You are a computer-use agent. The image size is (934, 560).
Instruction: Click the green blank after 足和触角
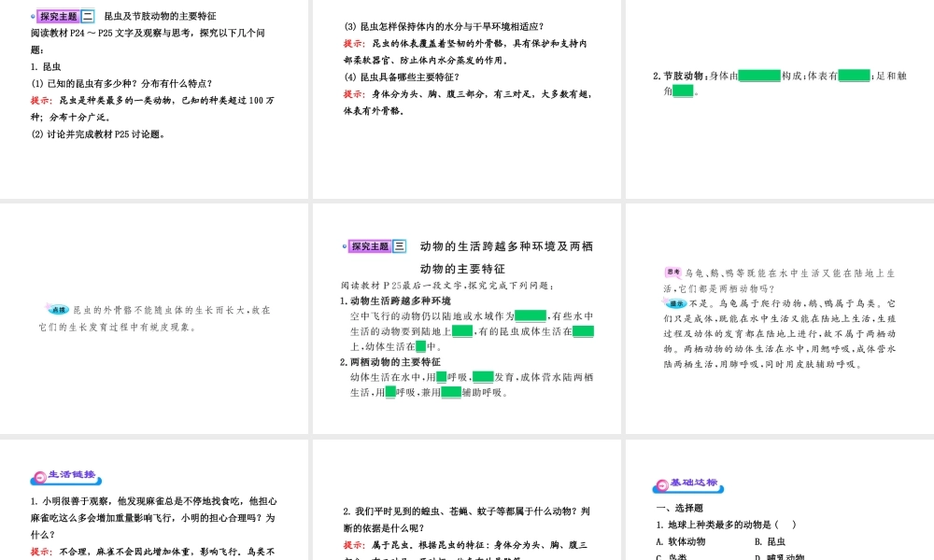click(x=683, y=91)
